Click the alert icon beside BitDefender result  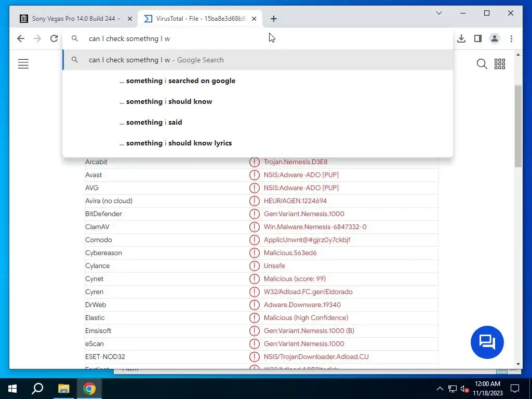click(x=254, y=214)
